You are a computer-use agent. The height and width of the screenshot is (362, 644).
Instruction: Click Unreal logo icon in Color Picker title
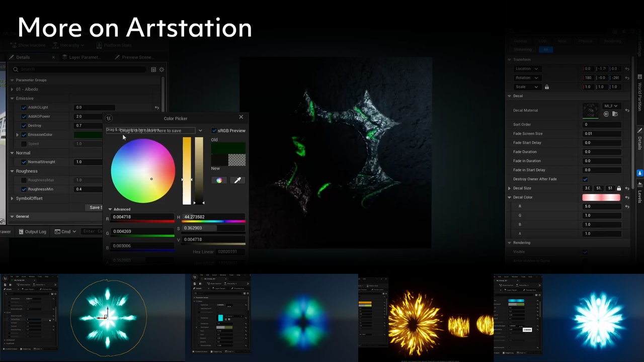click(x=109, y=119)
